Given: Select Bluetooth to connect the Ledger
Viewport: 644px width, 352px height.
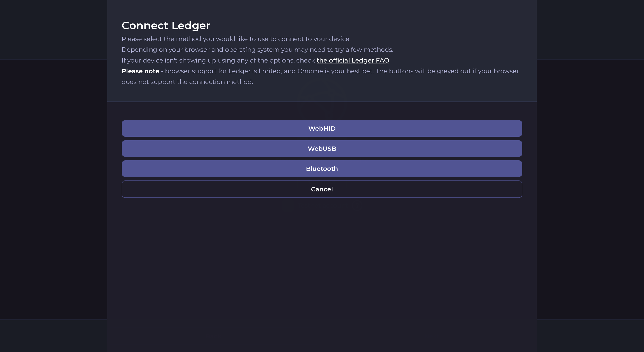Looking at the screenshot, I should point(322,169).
